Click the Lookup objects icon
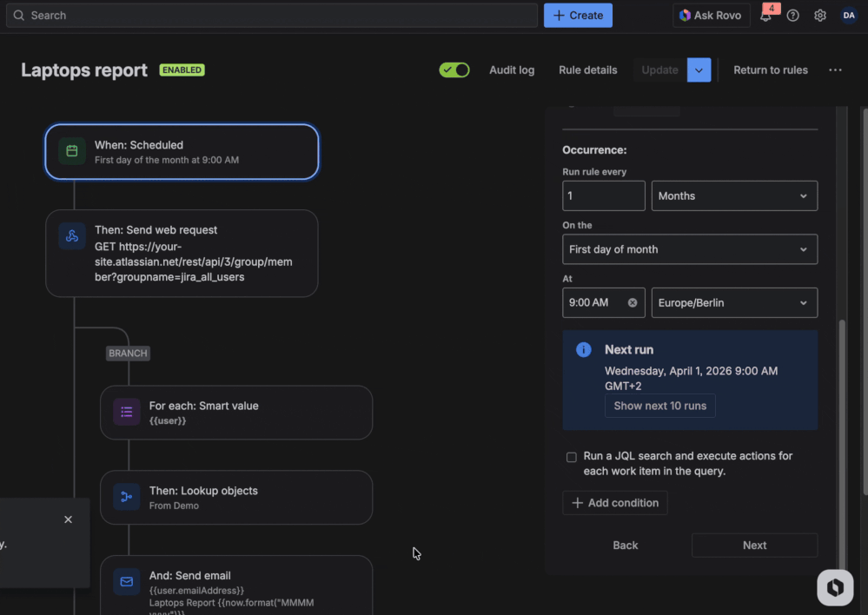The image size is (868, 615). coord(126,497)
